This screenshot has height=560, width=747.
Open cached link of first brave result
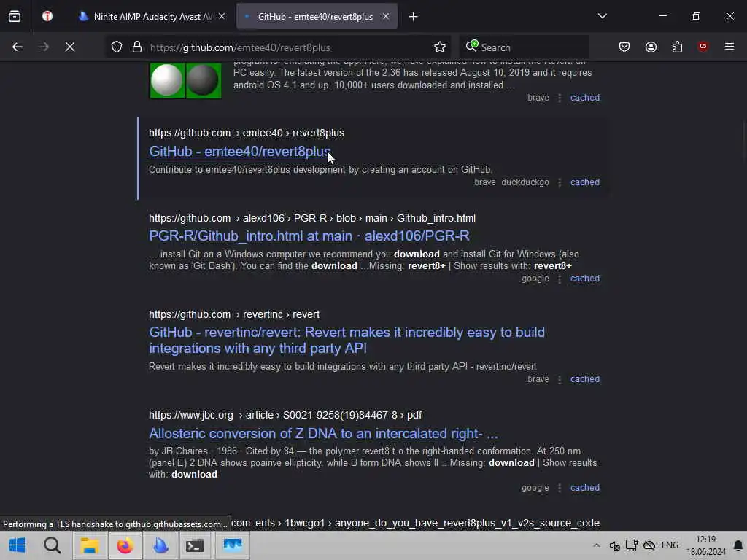pos(584,98)
